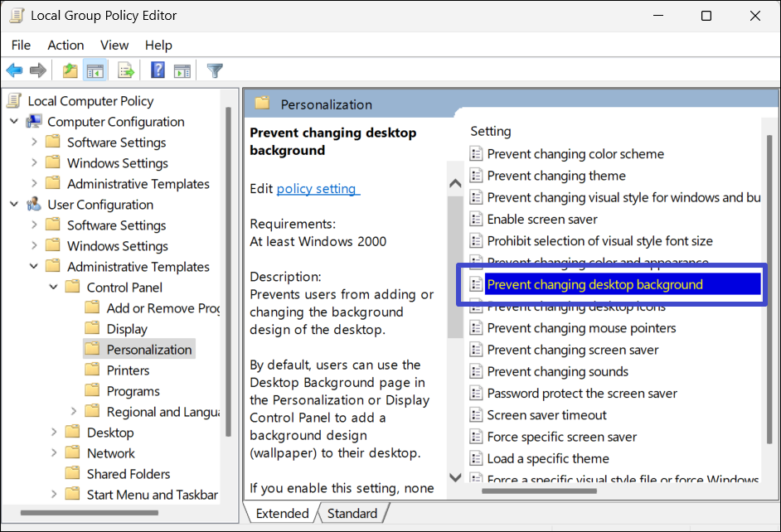Screen dimensions: 781x532
Task: Collapse the Control Panel tree node
Action: coord(54,288)
